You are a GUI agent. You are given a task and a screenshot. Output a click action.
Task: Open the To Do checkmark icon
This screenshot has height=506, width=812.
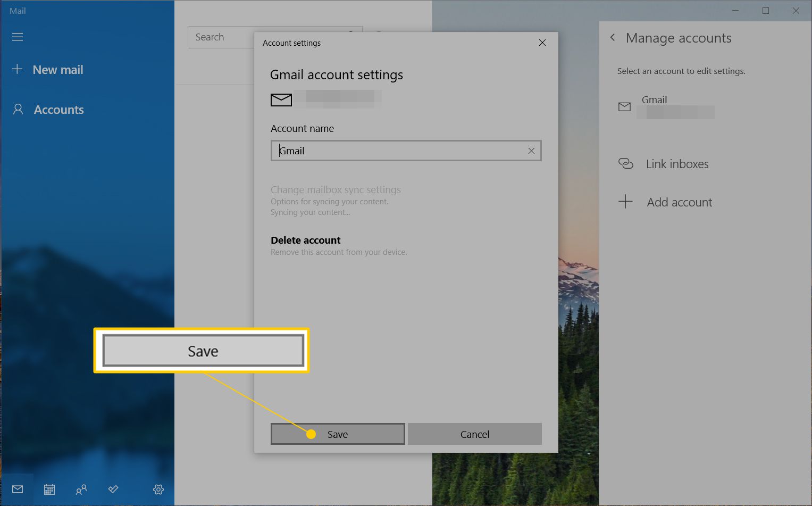pos(113,489)
